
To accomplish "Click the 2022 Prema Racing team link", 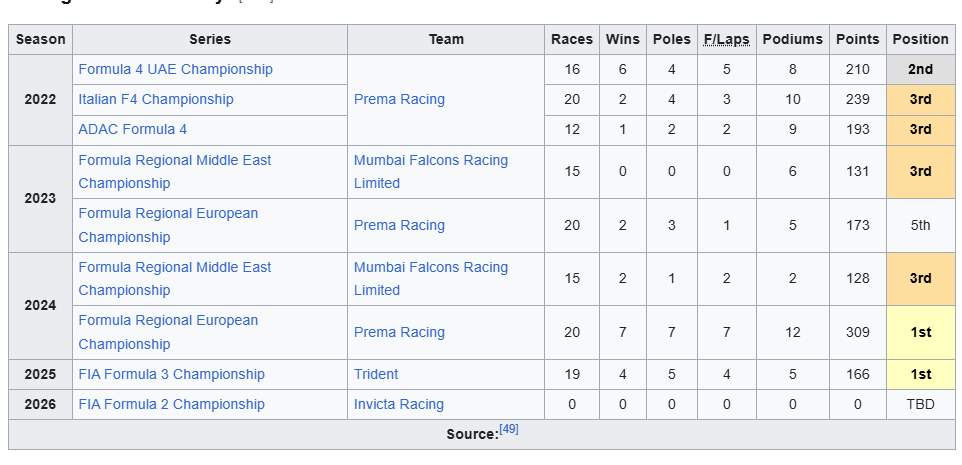I will pyautogui.click(x=399, y=99).
